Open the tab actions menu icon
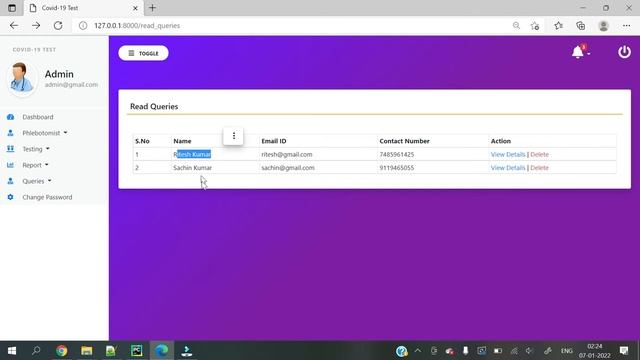The height and width of the screenshot is (360, 640). (12, 8)
